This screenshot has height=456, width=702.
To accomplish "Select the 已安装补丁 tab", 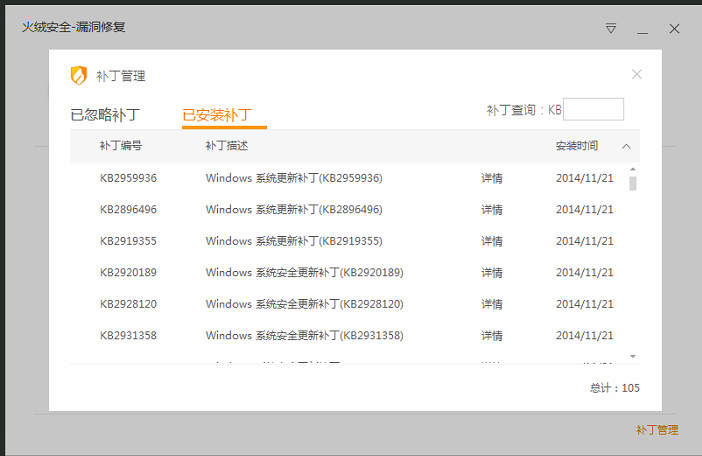I will pos(217,115).
